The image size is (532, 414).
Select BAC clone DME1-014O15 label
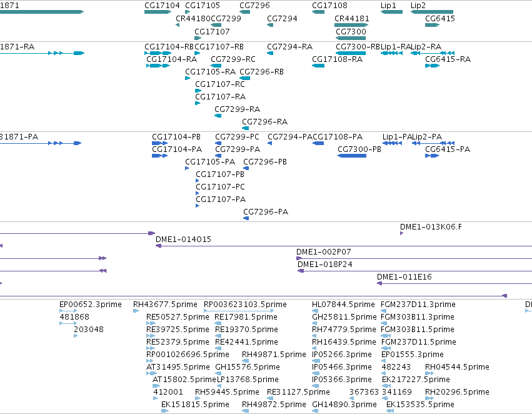pos(183,240)
